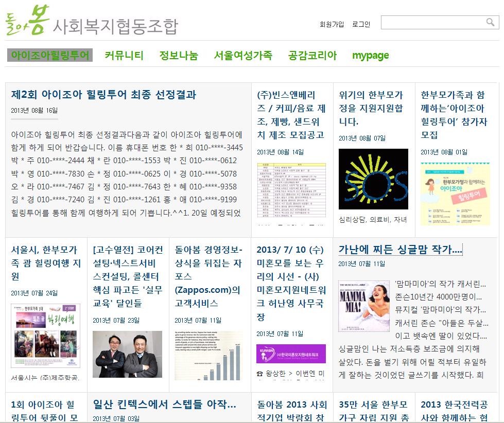Click the date 2013년 07월 03일
The height and width of the screenshot is (423, 504).
116,418
